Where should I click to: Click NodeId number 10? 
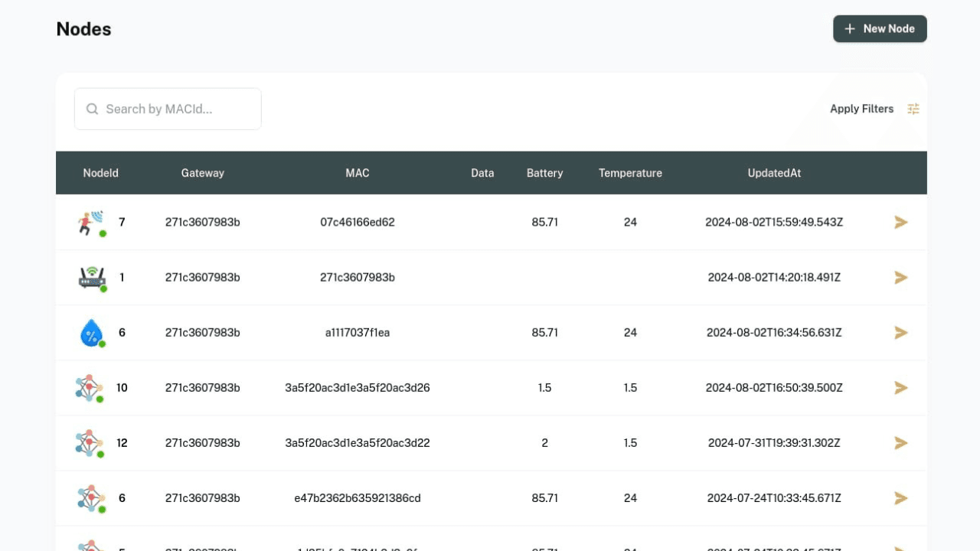point(122,387)
